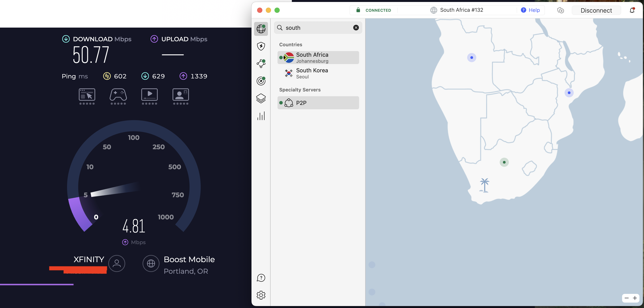
Task: Select South Africa Johannesburg server entry
Action: point(318,57)
